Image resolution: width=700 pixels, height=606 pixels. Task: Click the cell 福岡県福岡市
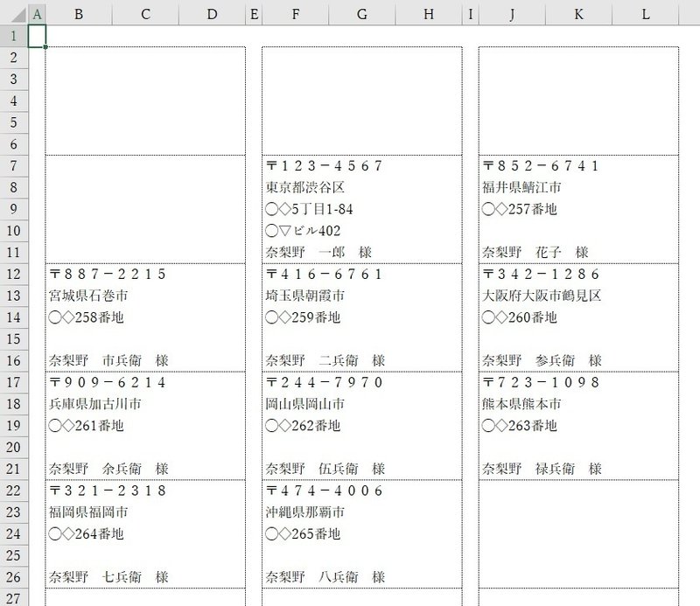pos(88,512)
